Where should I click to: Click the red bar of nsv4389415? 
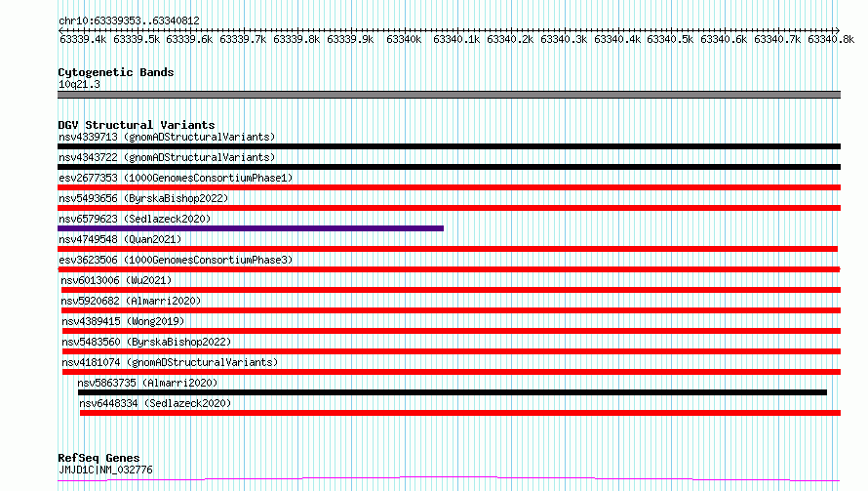tap(452, 331)
